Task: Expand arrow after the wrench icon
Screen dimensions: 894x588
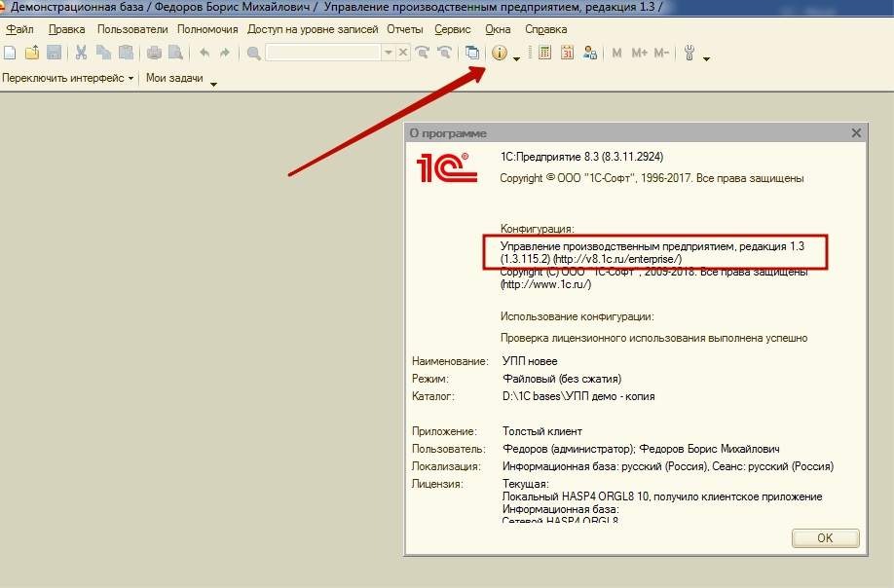Action: pos(706,58)
